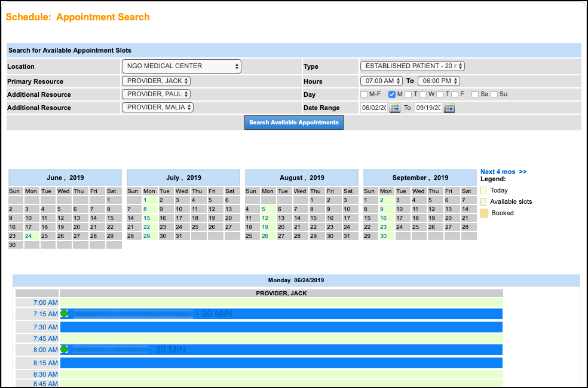Screen dimensions: 588x388
Task: Follow the Next 4 mos link
Action: coord(503,172)
